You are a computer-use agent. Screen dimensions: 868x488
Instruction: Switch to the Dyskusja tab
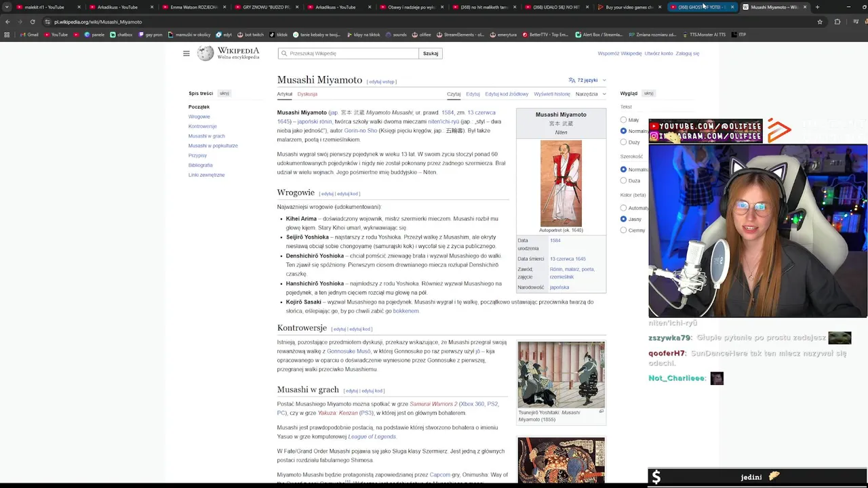(307, 94)
